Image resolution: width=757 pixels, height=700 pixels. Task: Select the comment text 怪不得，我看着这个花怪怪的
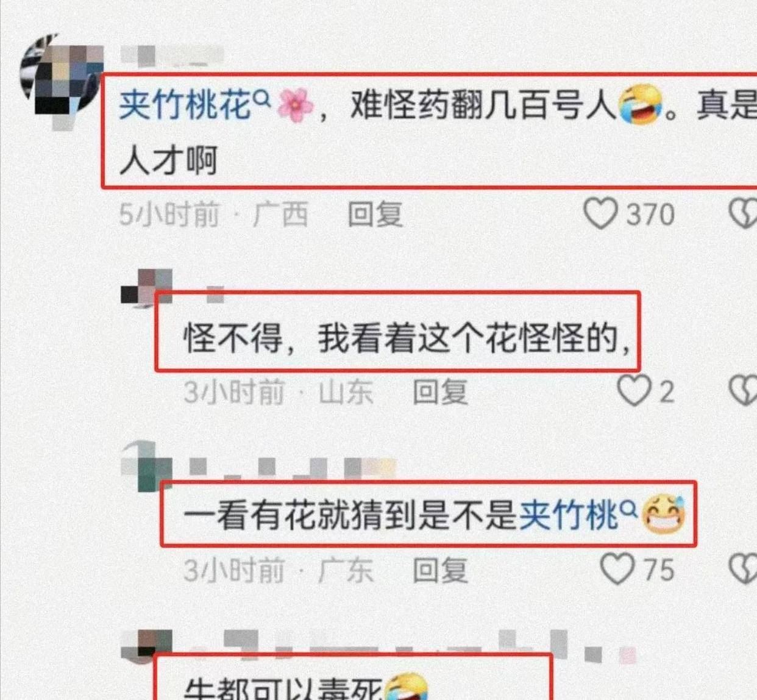(407, 337)
